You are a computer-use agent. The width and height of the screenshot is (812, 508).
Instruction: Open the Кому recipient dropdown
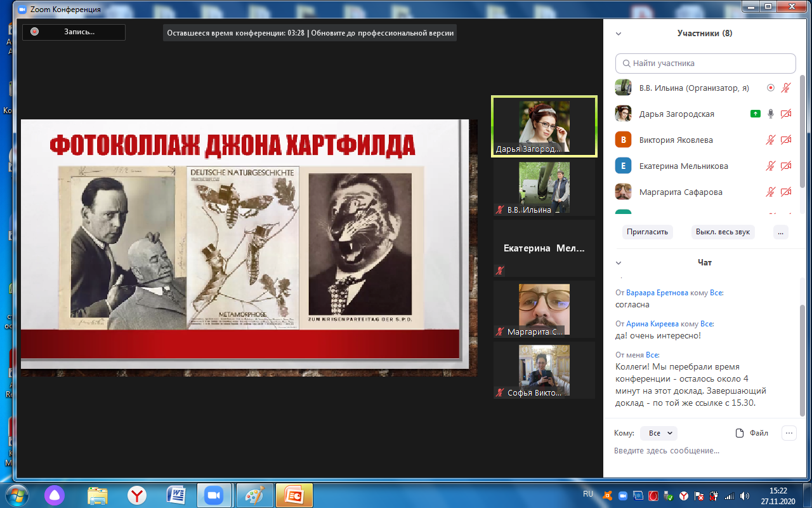658,433
